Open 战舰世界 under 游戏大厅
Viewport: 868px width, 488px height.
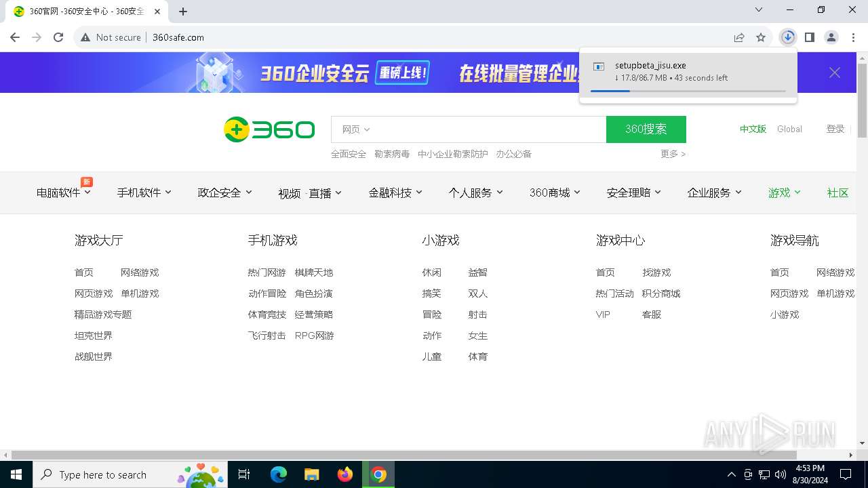(94, 357)
